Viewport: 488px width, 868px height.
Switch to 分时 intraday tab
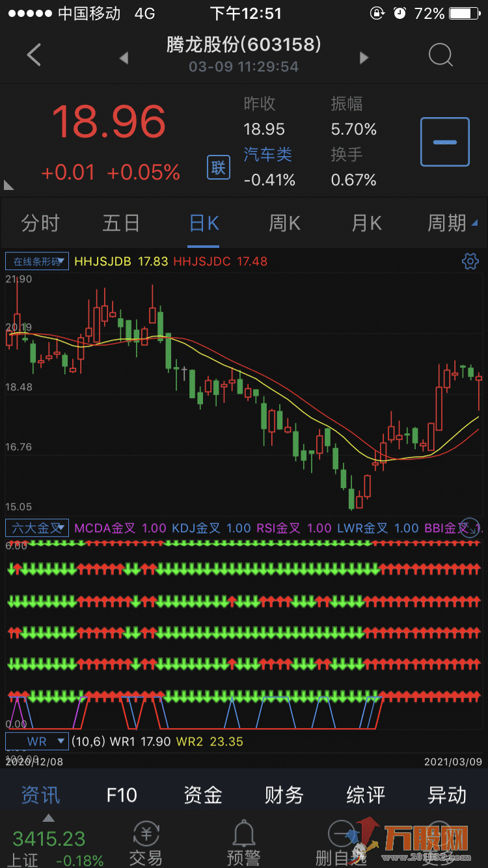(40, 223)
